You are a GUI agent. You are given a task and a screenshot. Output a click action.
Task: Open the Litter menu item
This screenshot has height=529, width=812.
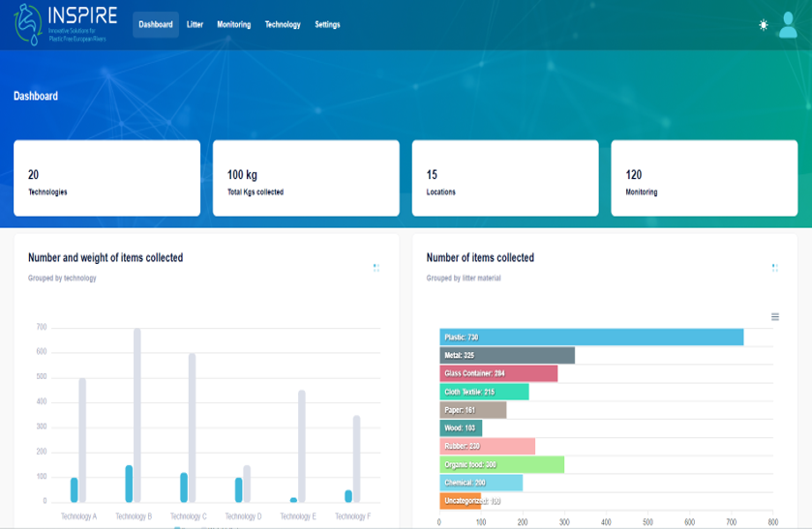coord(195,25)
